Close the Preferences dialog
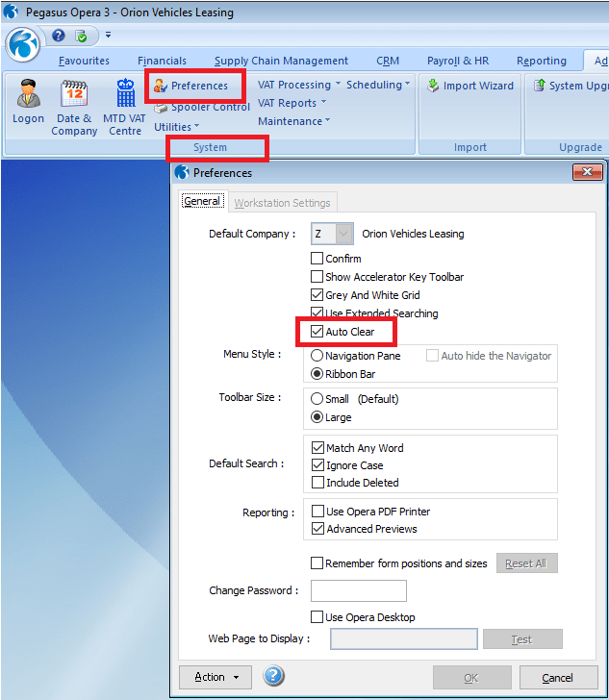This screenshot has height=700, width=609. coord(588,172)
